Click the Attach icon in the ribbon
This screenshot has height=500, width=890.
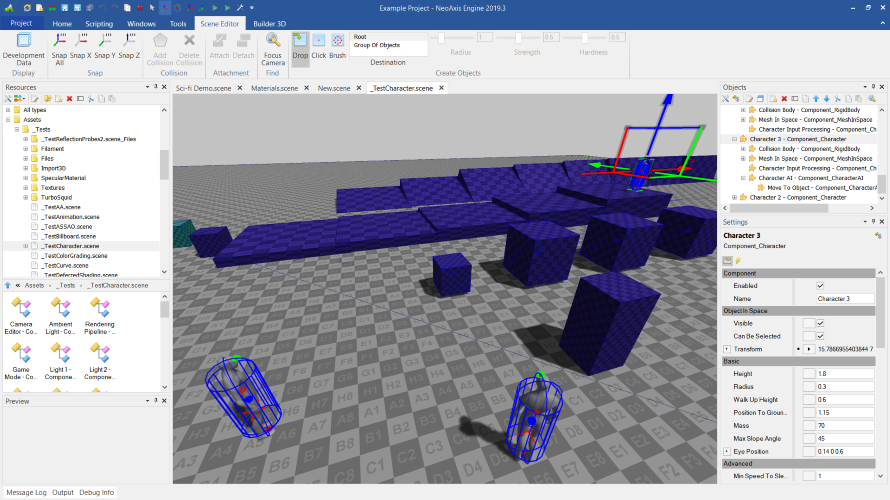pos(219,41)
